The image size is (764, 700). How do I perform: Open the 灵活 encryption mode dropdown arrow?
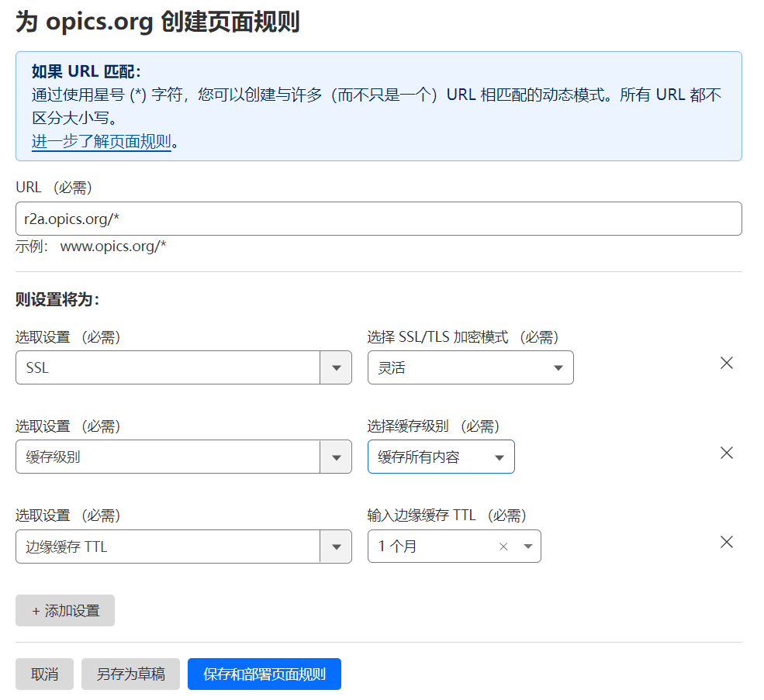[558, 367]
